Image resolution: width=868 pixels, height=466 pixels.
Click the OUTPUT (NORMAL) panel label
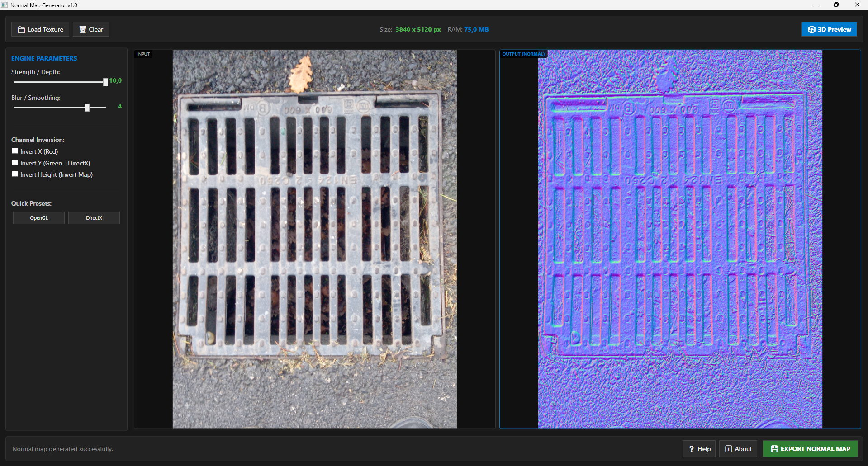tap(523, 54)
